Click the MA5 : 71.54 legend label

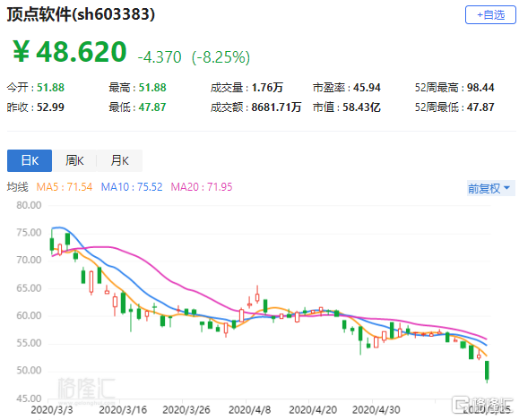click(65, 187)
